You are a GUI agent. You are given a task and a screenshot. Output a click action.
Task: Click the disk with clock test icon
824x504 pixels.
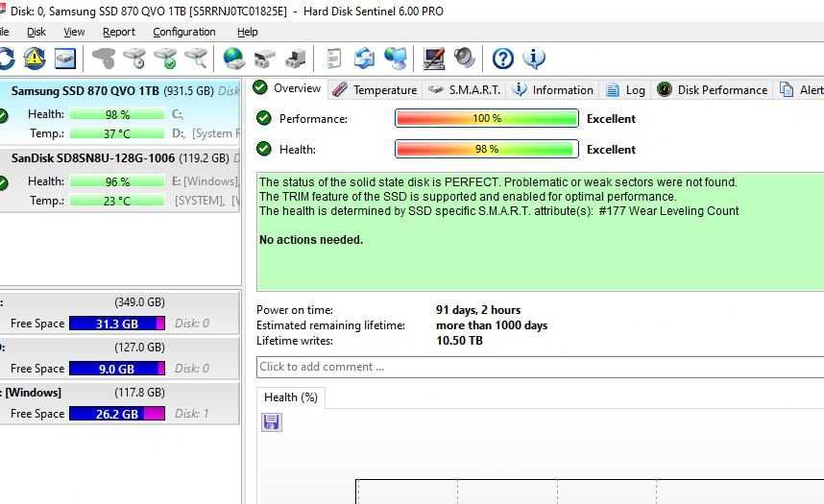(134, 59)
